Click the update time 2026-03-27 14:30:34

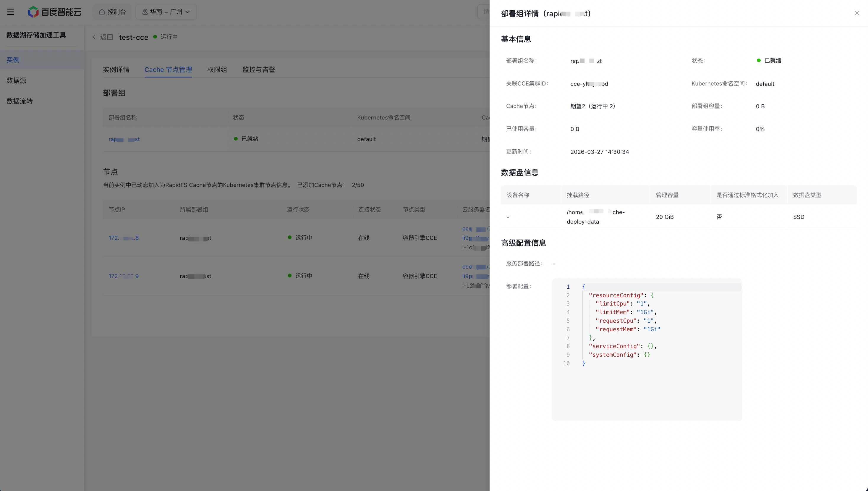coord(600,152)
